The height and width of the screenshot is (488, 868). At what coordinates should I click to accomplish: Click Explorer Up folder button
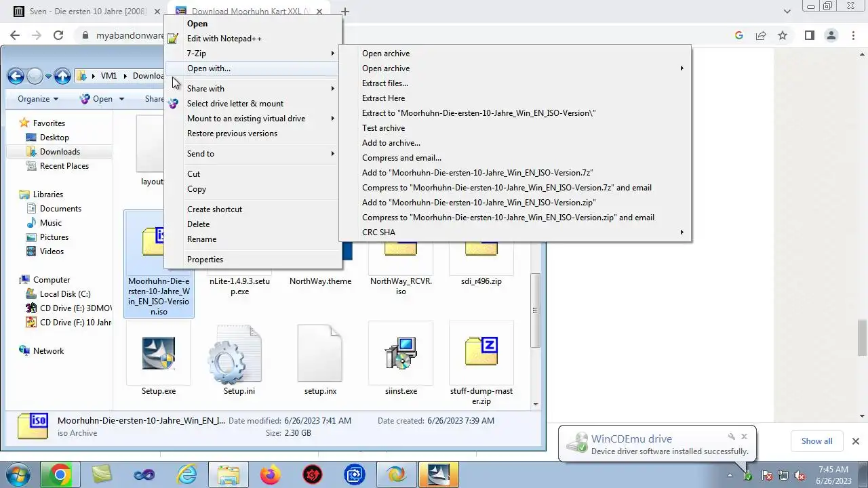pos(62,76)
